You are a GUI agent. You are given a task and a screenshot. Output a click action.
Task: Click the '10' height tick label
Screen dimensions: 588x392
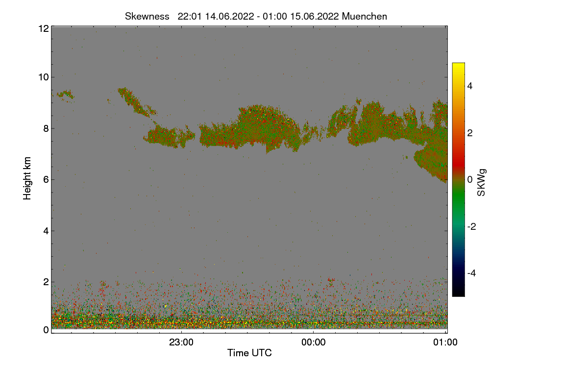pyautogui.click(x=43, y=76)
